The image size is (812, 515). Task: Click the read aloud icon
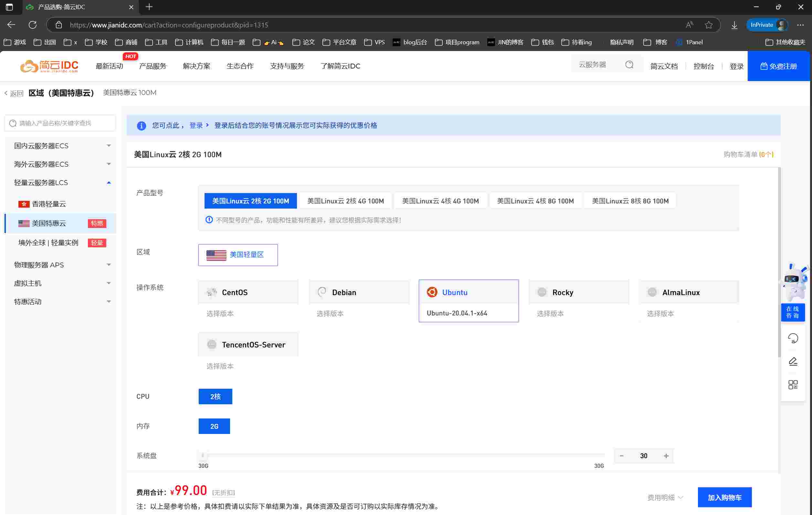click(689, 25)
